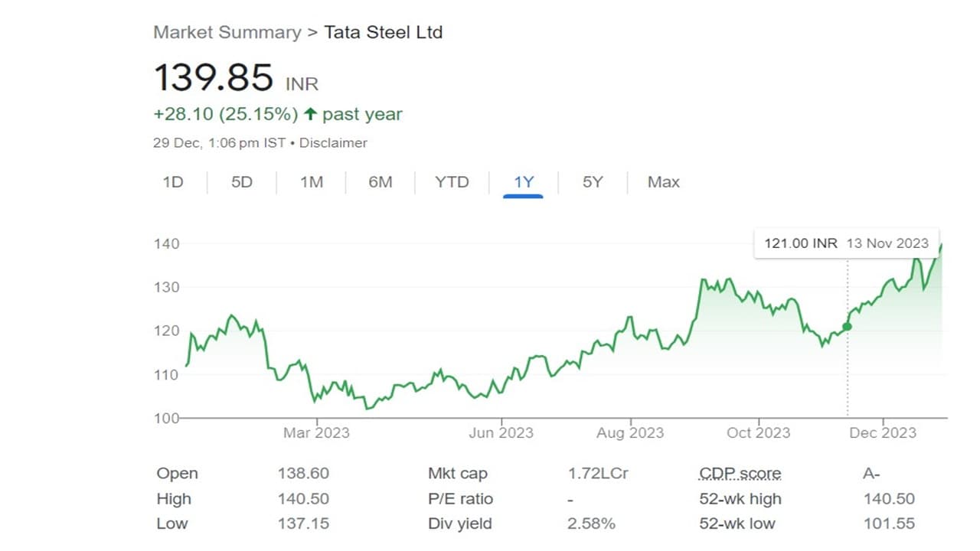Click the Oct 2023 axis label
This screenshot has width=980, height=551.
(758, 432)
